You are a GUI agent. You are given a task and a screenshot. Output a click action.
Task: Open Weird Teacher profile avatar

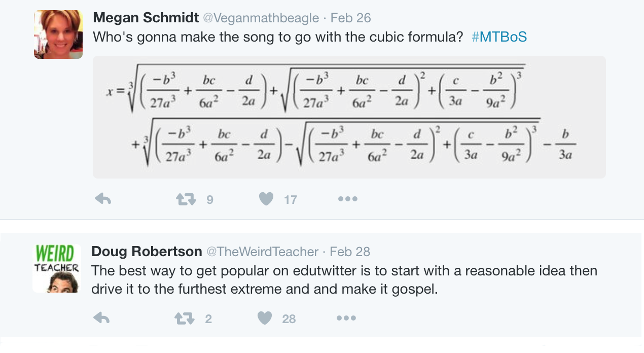(x=57, y=268)
